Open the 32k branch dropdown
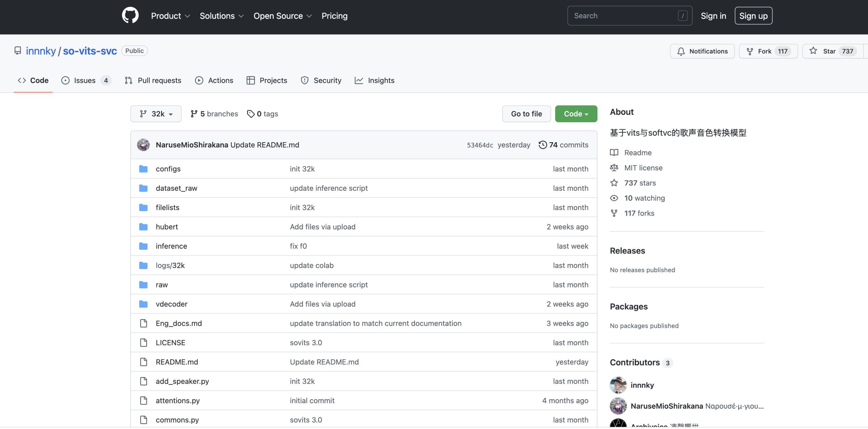This screenshot has width=868, height=429. (156, 114)
